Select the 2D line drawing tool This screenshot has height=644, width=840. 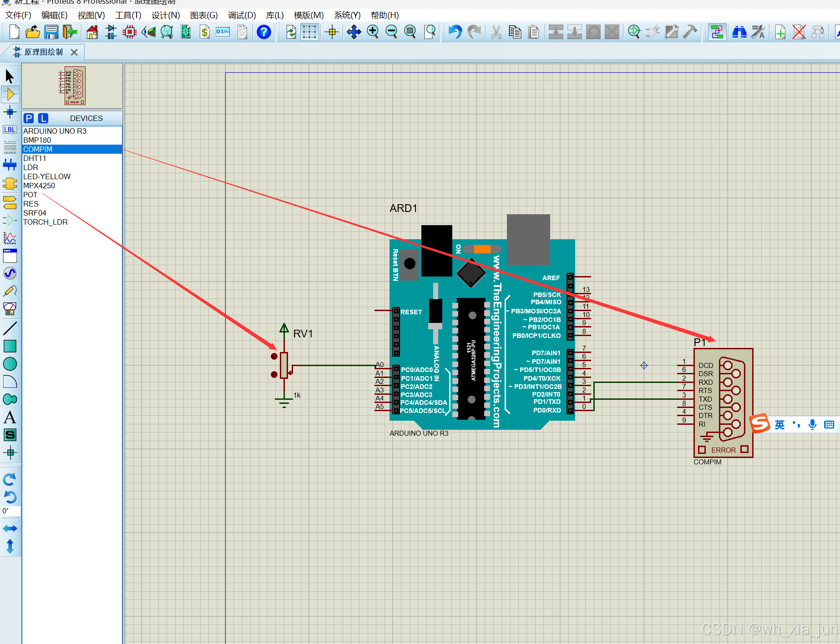[10, 328]
